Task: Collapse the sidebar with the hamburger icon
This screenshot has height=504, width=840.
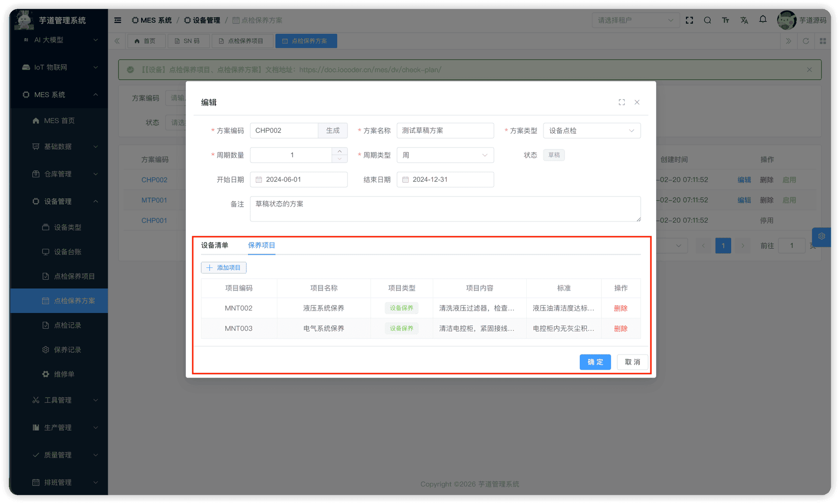Action: coord(117,20)
